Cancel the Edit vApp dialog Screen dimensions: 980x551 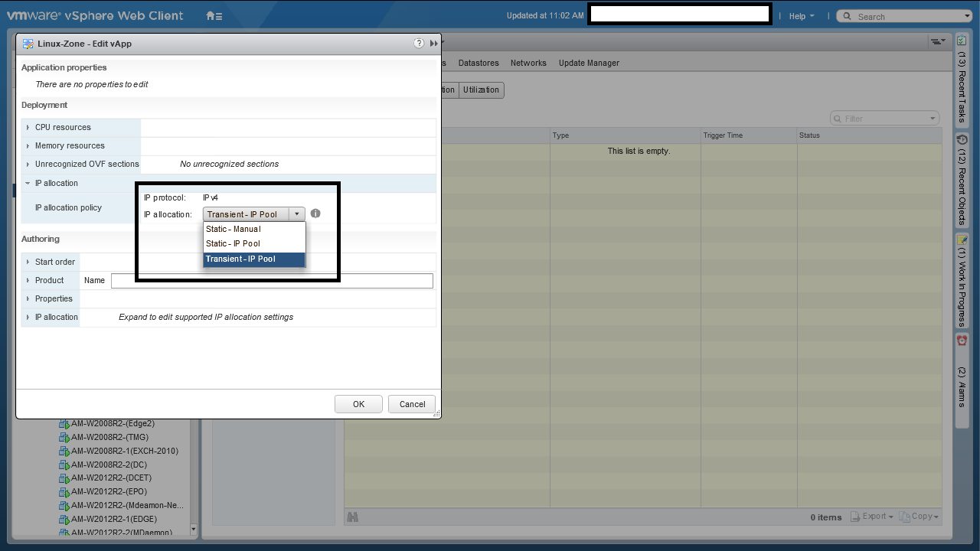(x=412, y=404)
